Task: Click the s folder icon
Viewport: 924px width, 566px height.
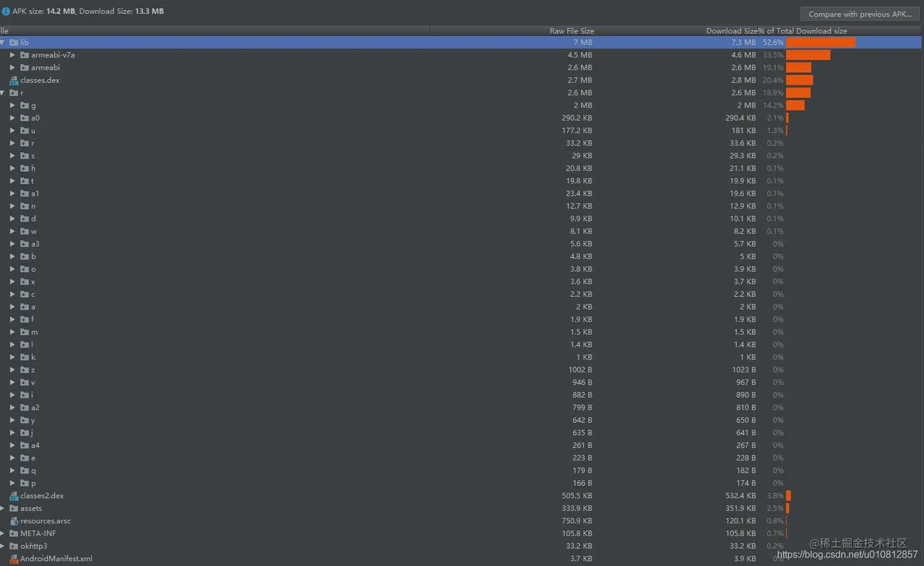Action: coord(24,156)
